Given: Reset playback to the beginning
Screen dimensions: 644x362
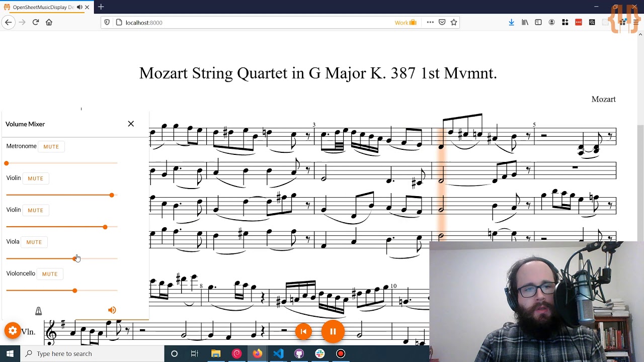Looking at the screenshot, I should click(x=303, y=331).
